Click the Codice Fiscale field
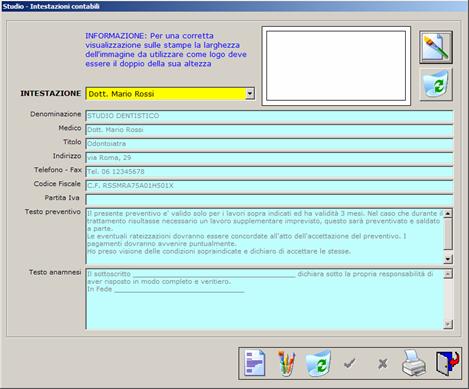Viewport: 469px width, 389px height. click(x=269, y=186)
